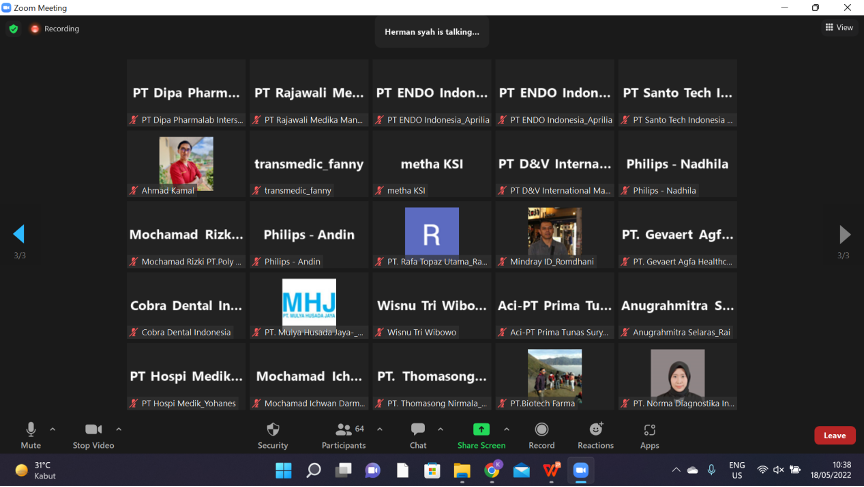
Task: Select the PT Dipa Pharmalab participant tile
Action: click(x=186, y=93)
